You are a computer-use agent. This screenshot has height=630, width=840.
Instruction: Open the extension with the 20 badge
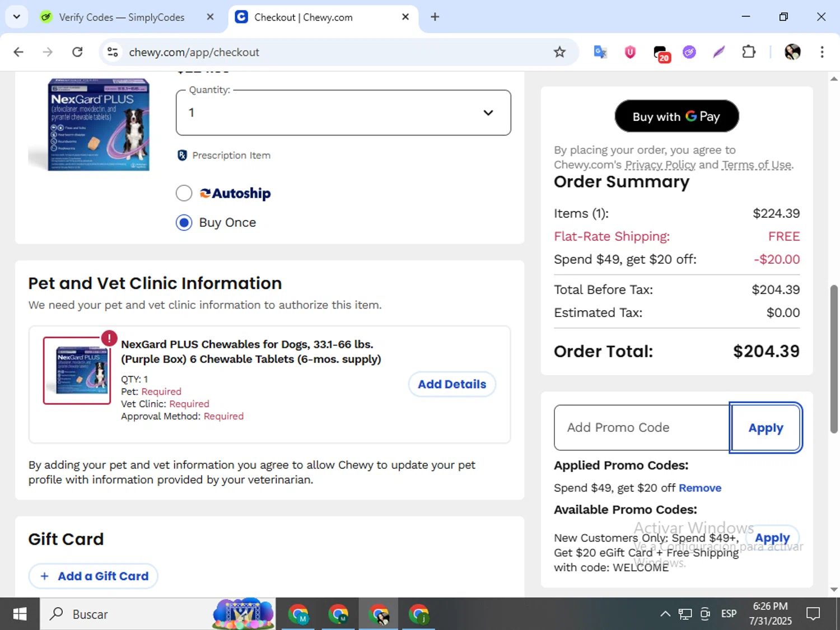coord(661,53)
